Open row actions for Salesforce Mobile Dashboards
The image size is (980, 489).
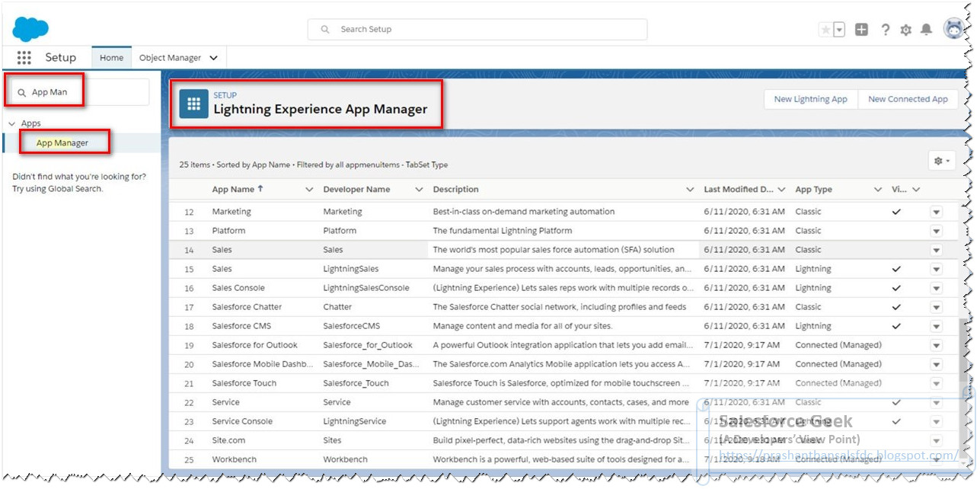coord(936,364)
